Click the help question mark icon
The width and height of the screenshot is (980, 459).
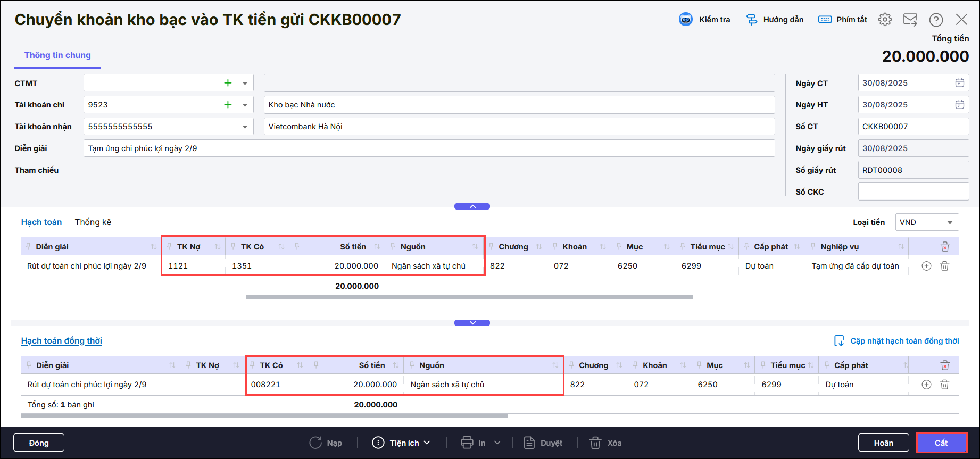(x=936, y=20)
